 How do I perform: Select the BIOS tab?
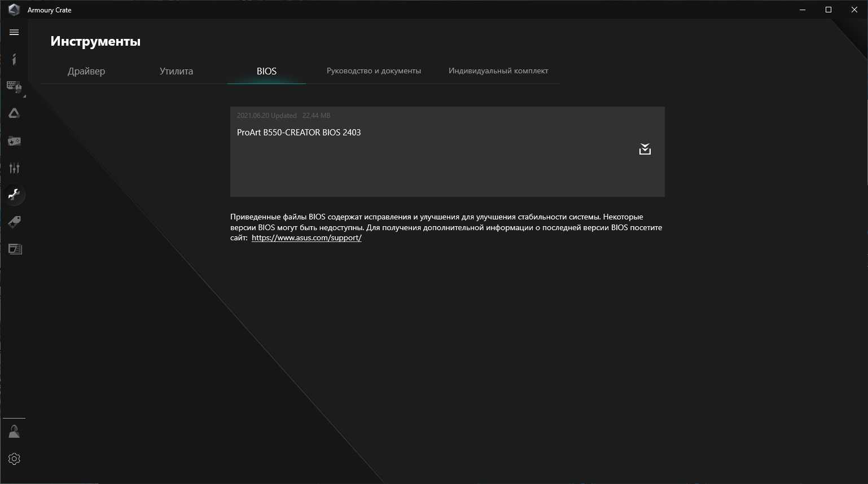tap(266, 71)
